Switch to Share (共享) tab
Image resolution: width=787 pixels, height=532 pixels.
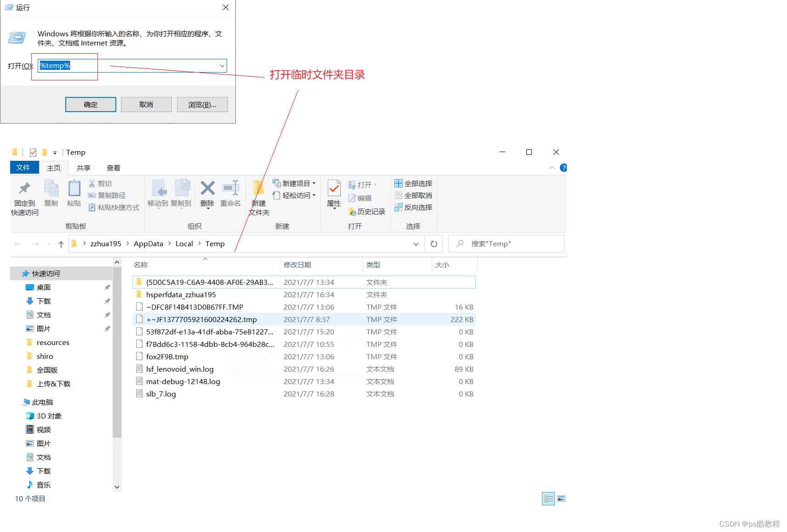(84, 168)
